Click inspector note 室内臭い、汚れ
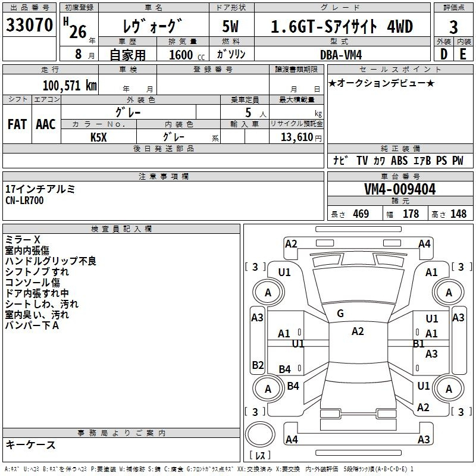 point(37,315)
